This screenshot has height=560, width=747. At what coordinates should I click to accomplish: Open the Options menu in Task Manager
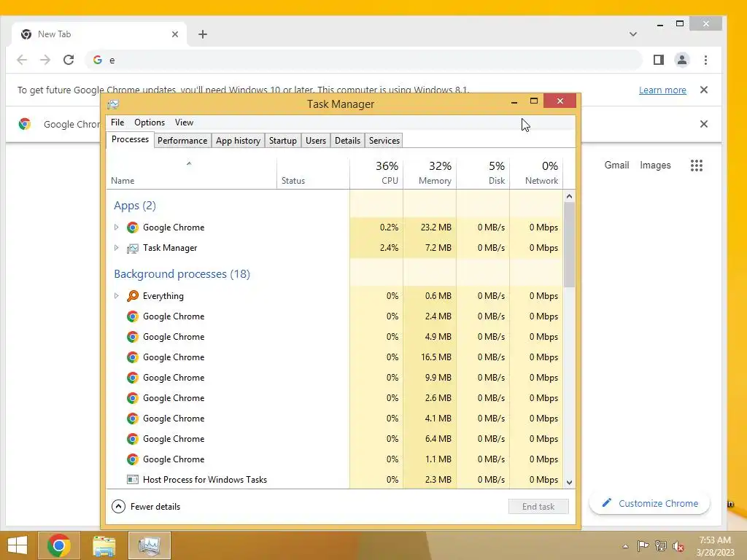[x=150, y=122]
